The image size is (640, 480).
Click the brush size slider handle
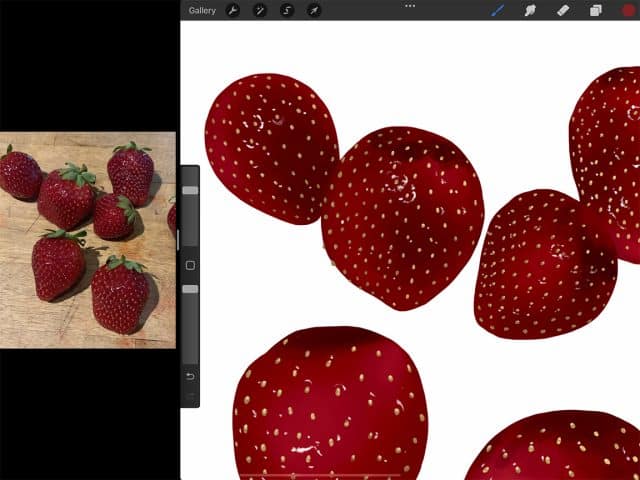click(190, 191)
